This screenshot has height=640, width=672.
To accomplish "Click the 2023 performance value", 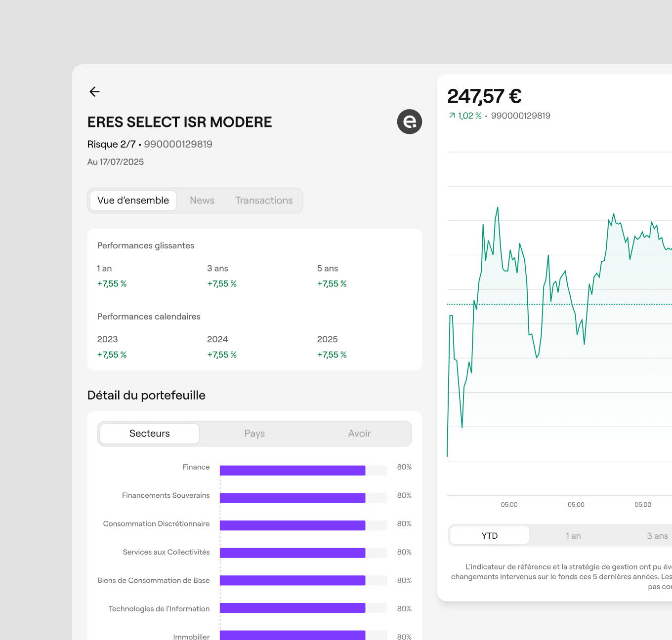I will 112,355.
